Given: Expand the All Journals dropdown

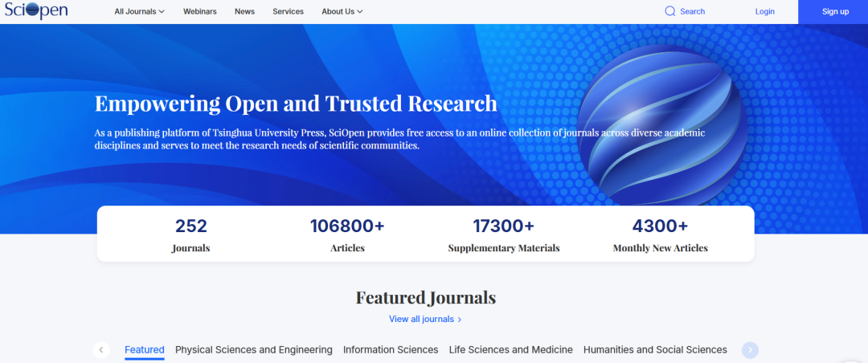Looking at the screenshot, I should (x=140, y=11).
